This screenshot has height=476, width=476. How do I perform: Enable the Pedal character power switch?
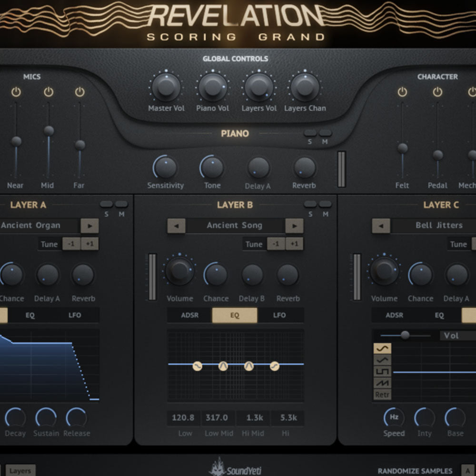(437, 92)
